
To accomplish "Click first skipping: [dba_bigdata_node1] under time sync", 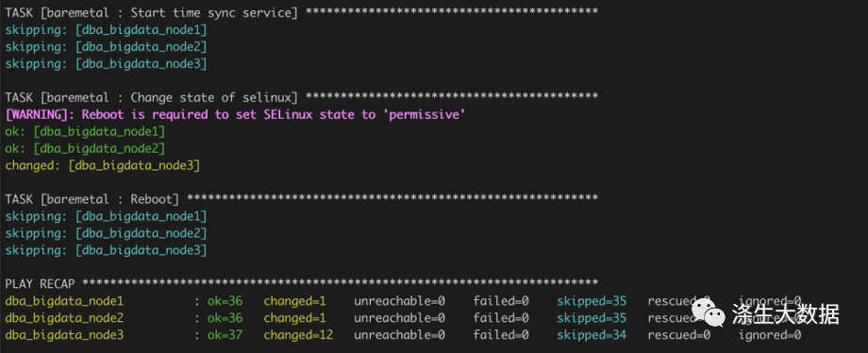I will click(106, 30).
